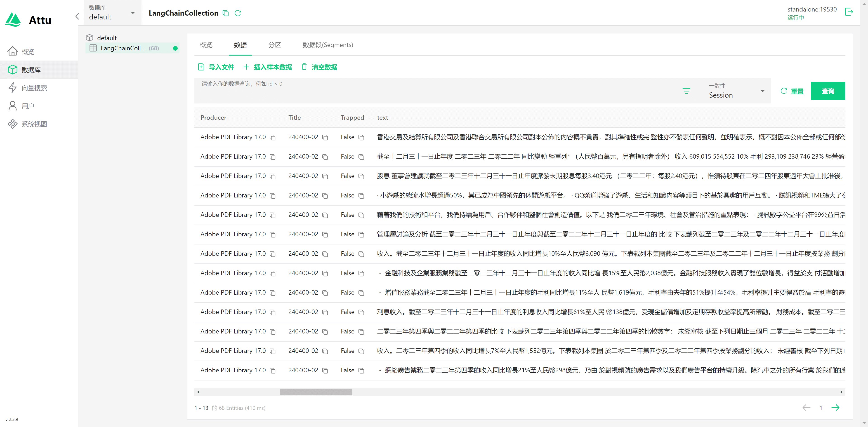Screen dimensions: 868x427
Task: Copy Trapped in row starting 增值服務業務
Action: pos(361,293)
